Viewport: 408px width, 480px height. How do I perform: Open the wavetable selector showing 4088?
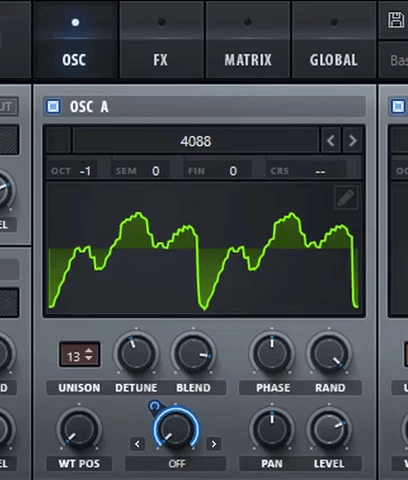coord(196,141)
